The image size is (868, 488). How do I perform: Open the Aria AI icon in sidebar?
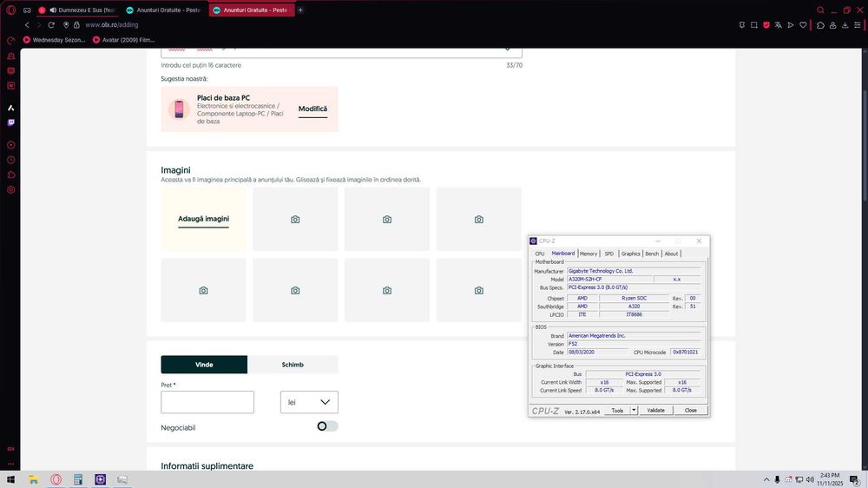pyautogui.click(x=10, y=108)
